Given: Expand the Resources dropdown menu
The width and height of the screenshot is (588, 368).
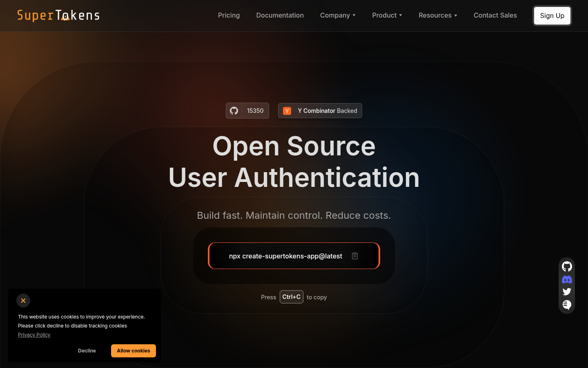Looking at the screenshot, I should coord(438,16).
